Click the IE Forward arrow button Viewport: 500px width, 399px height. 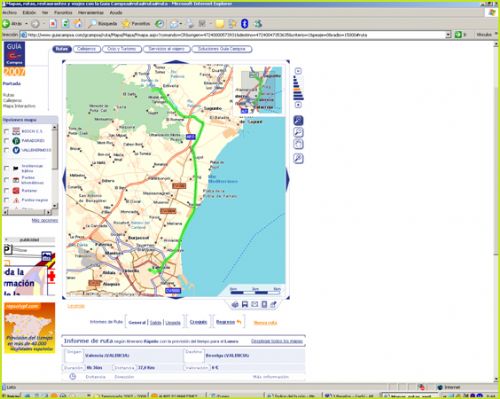(35, 24)
